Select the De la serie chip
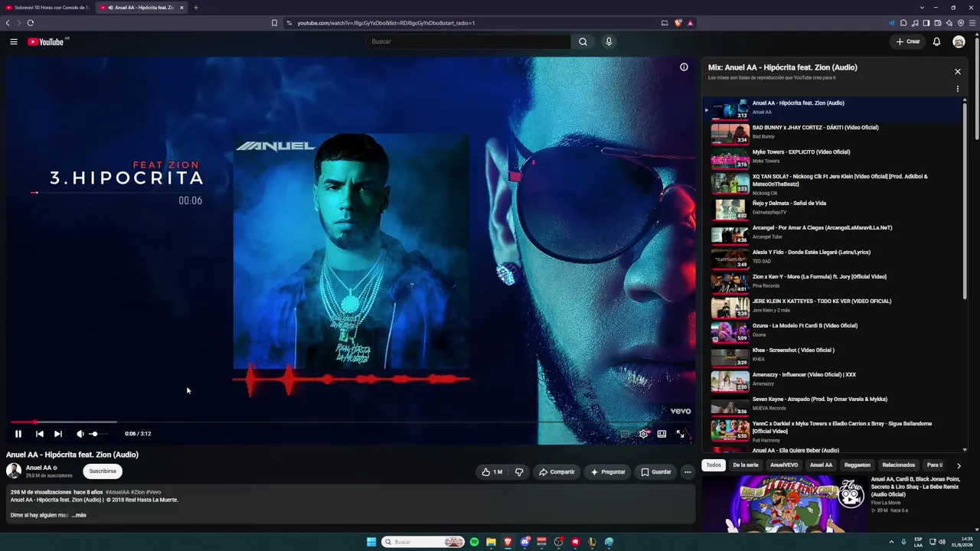The width and height of the screenshot is (980, 551). (746, 465)
